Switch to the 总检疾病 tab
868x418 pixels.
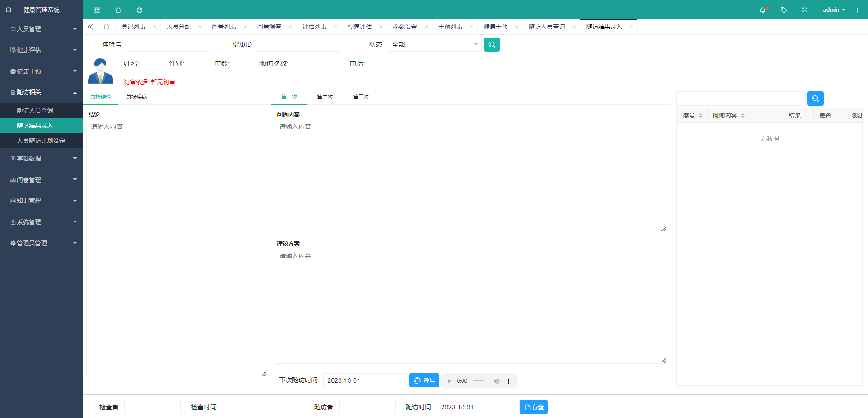click(x=136, y=97)
